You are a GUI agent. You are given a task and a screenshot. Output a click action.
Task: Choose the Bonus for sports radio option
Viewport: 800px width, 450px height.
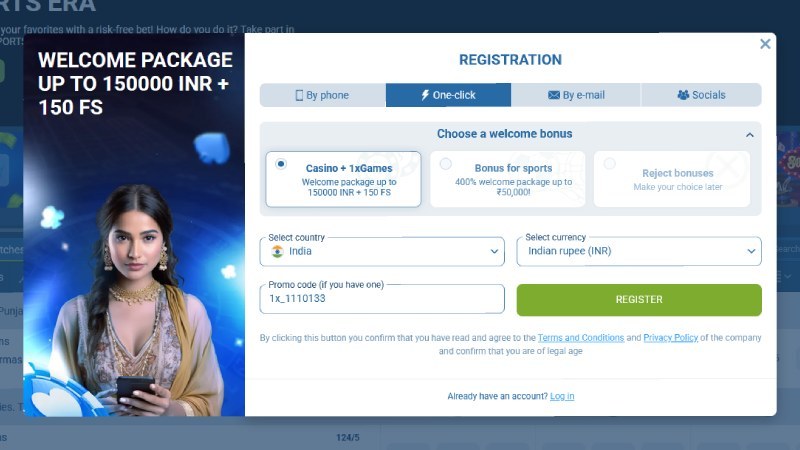(x=445, y=164)
